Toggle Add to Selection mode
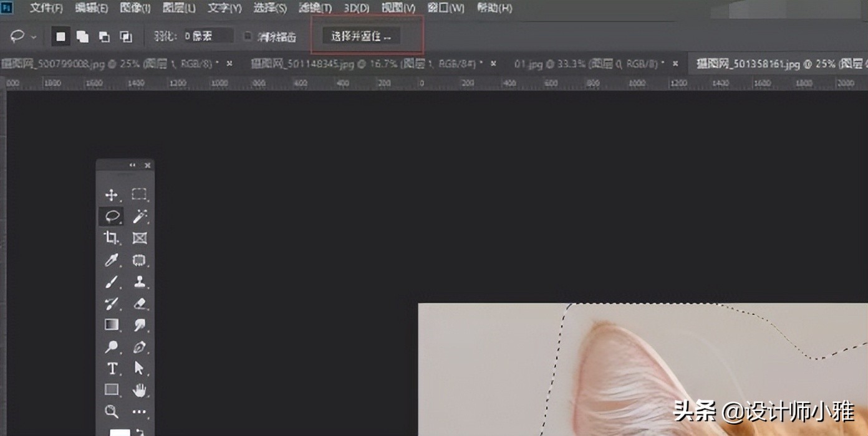 [x=82, y=36]
